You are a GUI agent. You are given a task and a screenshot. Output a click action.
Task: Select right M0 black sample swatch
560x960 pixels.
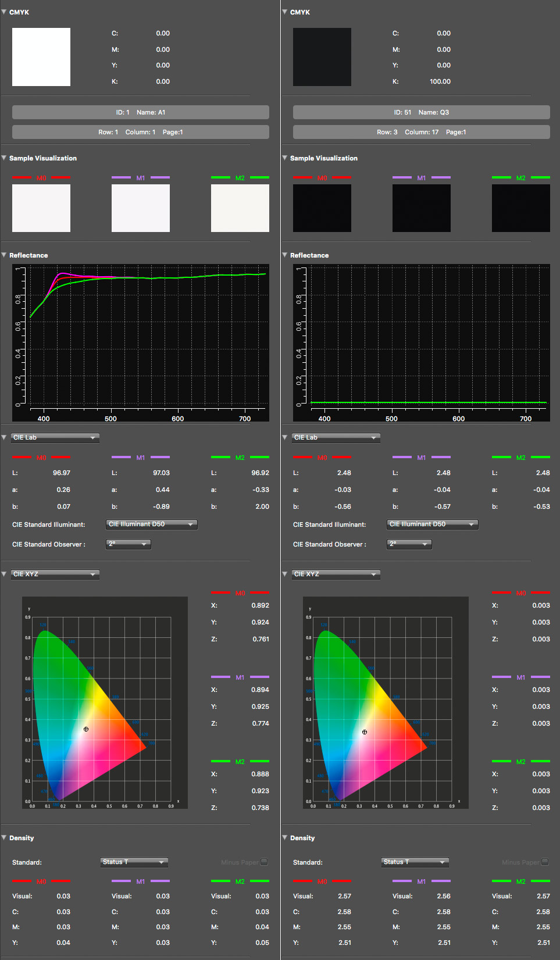point(322,208)
